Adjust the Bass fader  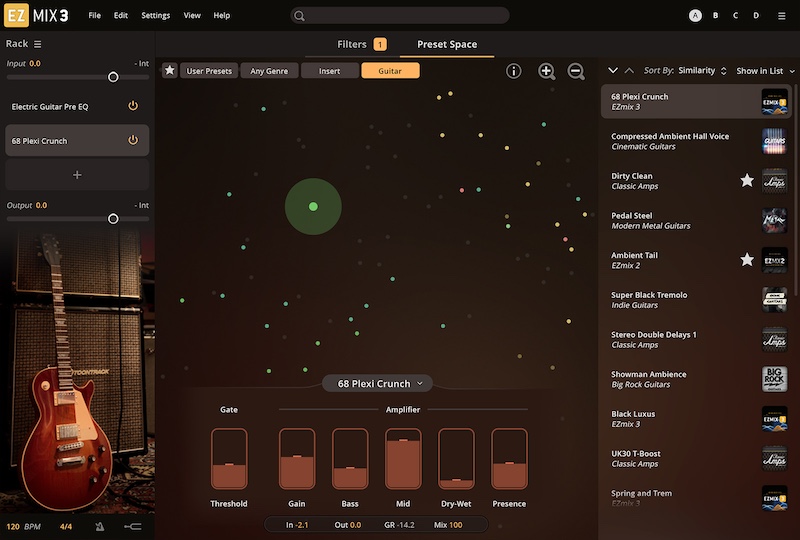point(350,459)
